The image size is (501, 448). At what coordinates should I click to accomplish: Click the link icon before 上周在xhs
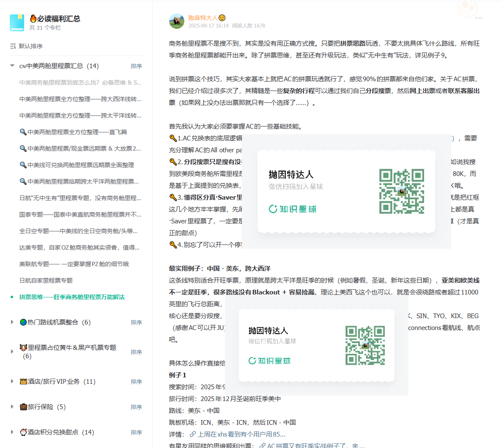tap(193, 434)
